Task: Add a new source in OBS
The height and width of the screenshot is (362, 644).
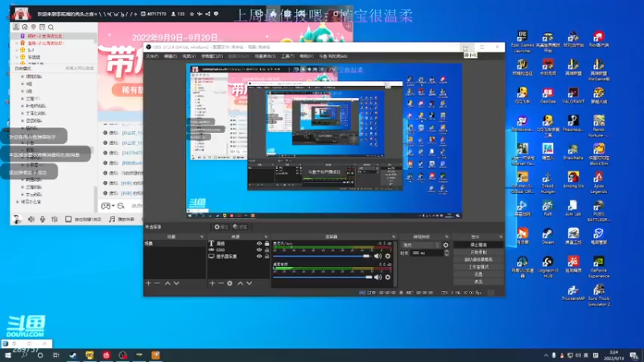Action: click(x=212, y=283)
